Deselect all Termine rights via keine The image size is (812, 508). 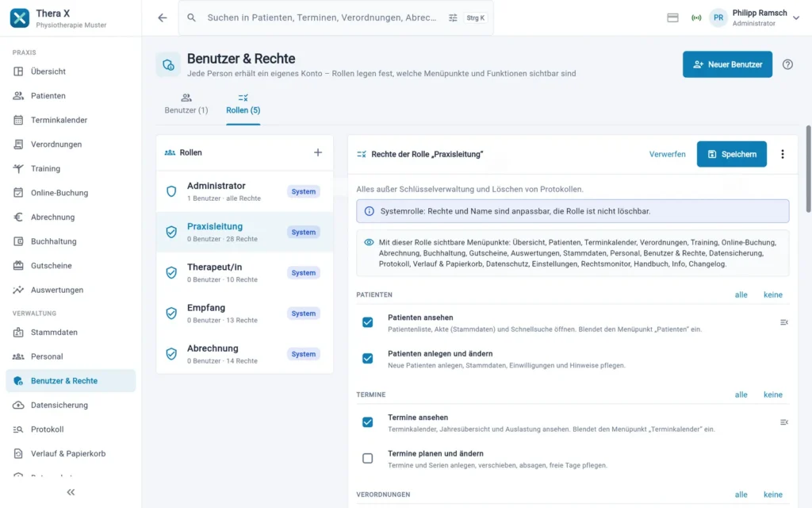773,394
